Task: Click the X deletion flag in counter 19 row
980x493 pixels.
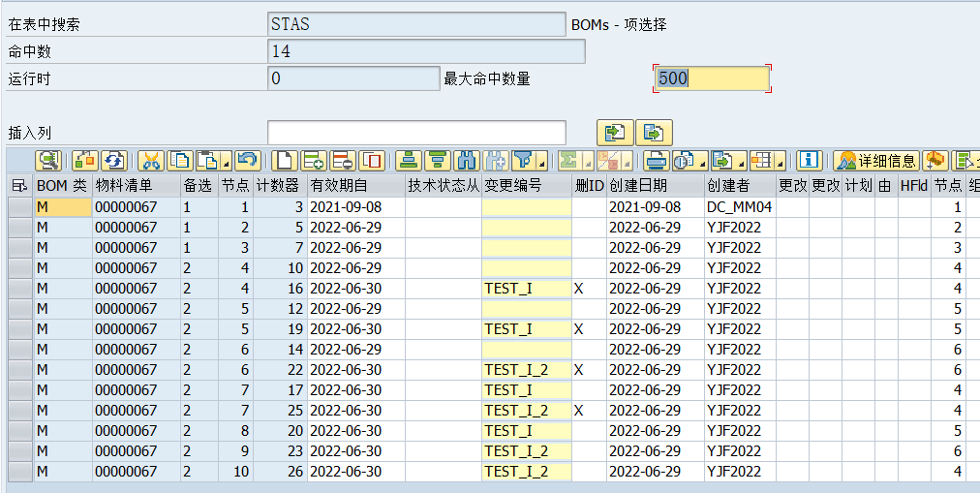Action: (x=589, y=328)
